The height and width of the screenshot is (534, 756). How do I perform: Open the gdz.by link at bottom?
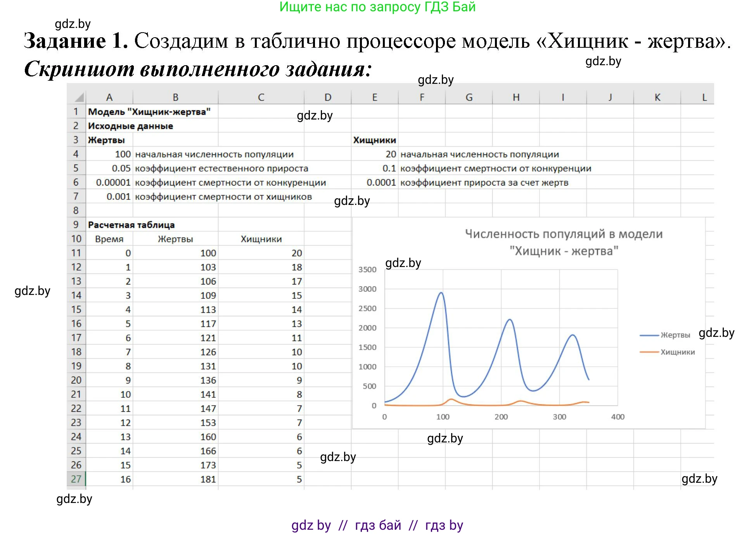tap(310, 525)
